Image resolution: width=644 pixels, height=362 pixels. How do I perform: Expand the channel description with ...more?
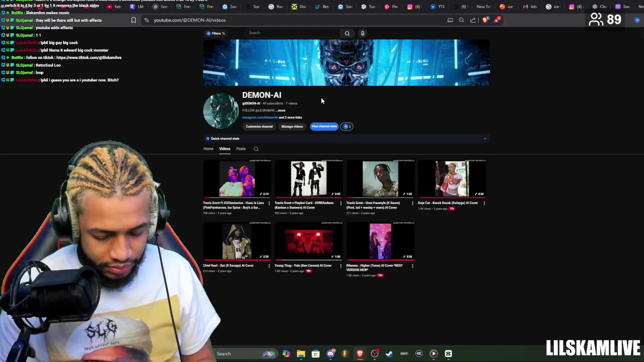pyautogui.click(x=281, y=111)
